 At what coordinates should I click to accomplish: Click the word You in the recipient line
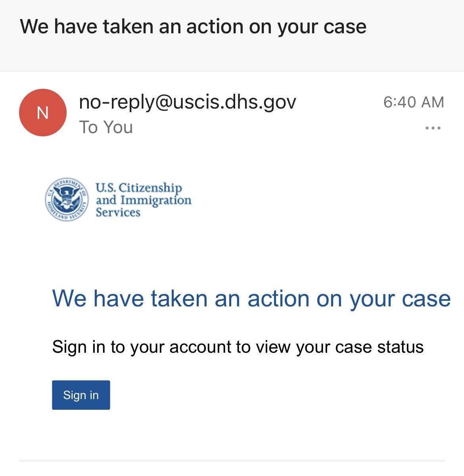pos(118,127)
